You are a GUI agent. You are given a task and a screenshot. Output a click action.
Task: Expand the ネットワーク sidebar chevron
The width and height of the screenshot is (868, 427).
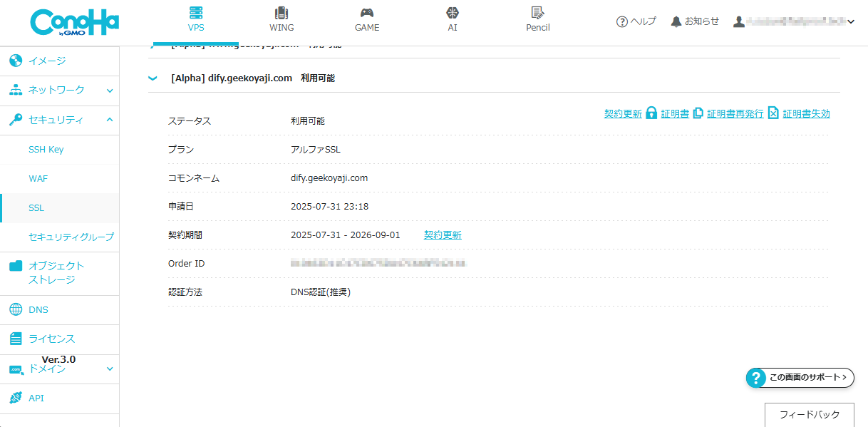coord(110,91)
